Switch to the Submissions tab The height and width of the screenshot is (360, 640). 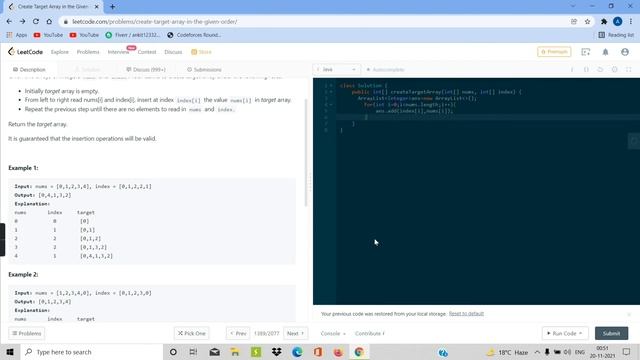(204, 70)
